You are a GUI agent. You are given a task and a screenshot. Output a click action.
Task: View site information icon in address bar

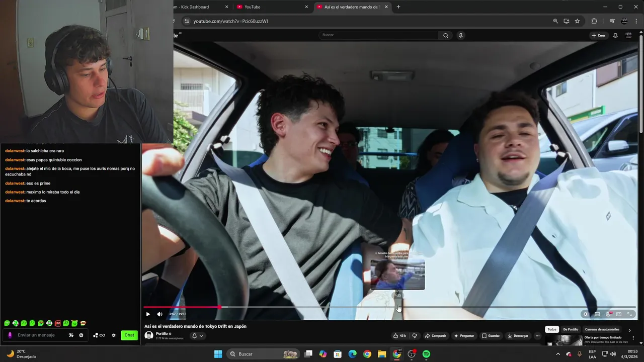click(x=186, y=21)
